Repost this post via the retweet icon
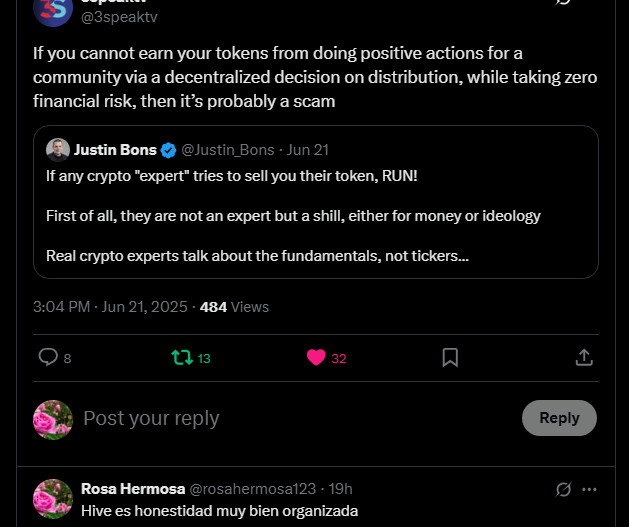Screen dimensions: 629x527 point(182,357)
